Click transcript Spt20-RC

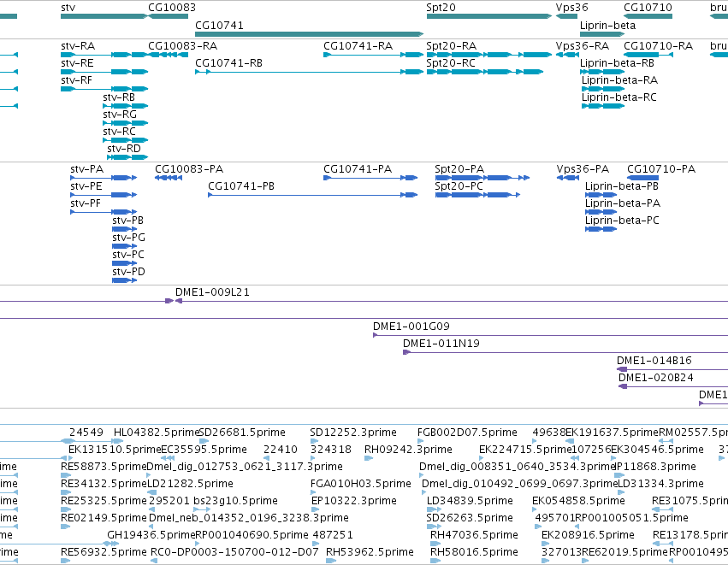click(485, 72)
